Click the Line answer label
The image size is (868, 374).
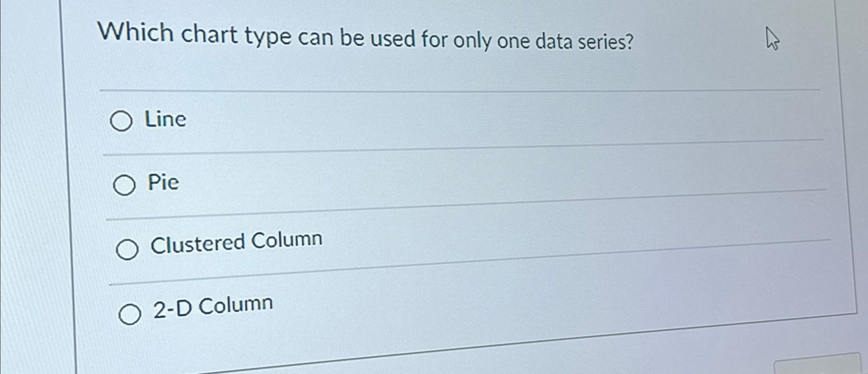[166, 118]
